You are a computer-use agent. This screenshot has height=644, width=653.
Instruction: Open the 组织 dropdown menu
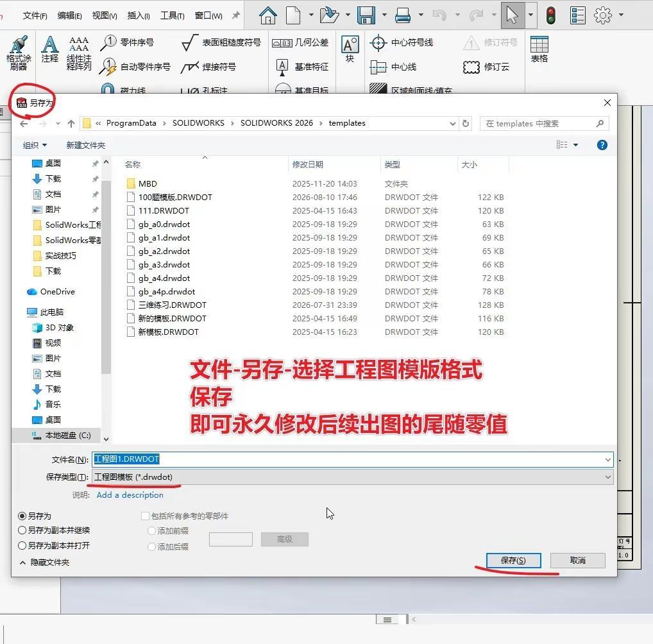click(35, 146)
